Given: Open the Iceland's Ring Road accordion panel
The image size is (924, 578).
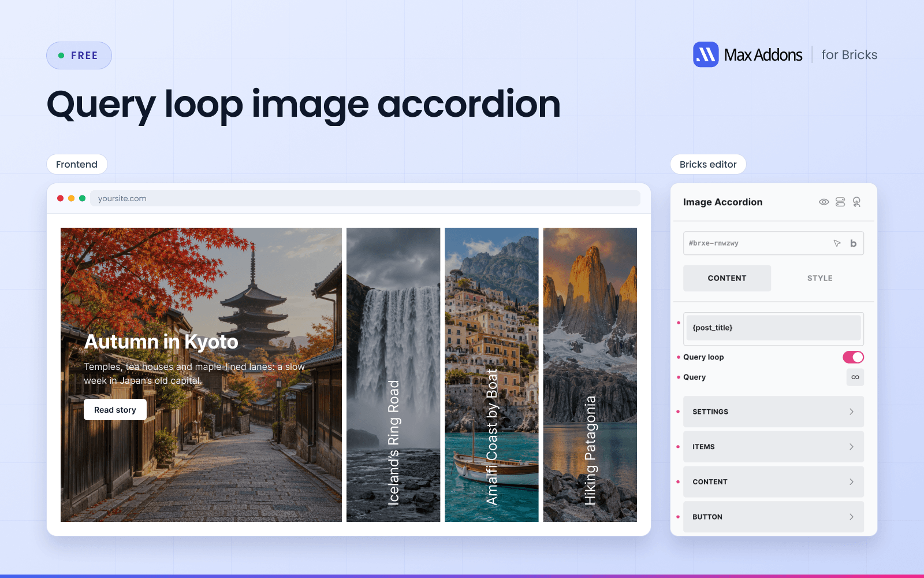Looking at the screenshot, I should click(393, 375).
